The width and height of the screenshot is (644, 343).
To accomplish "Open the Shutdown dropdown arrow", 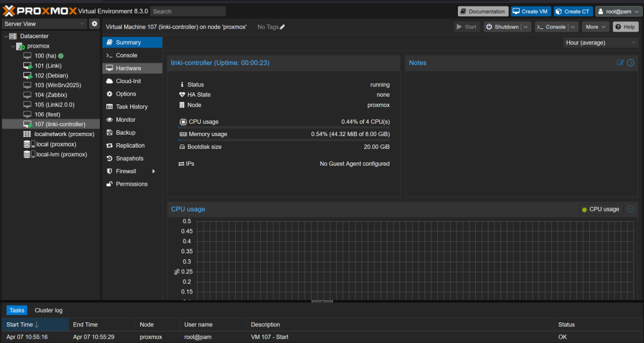I will (526, 26).
